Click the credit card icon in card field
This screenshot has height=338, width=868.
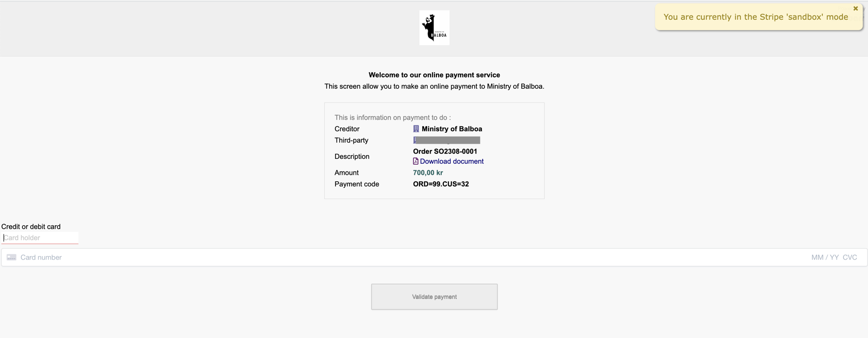(x=12, y=257)
